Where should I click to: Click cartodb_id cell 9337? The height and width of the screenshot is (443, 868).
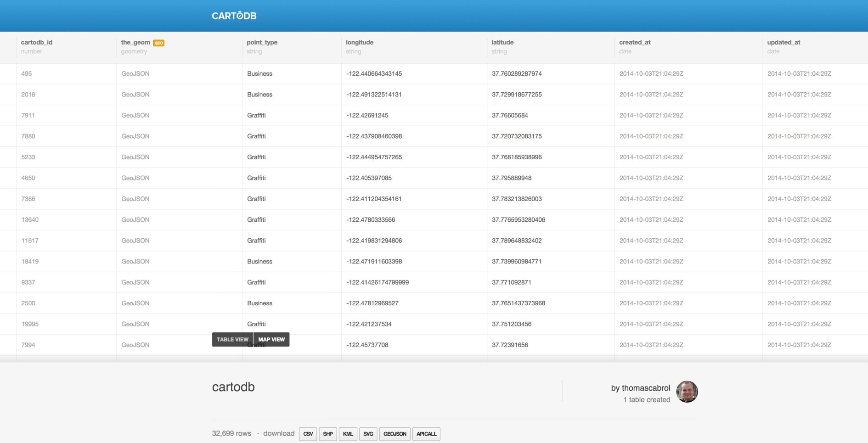[28, 282]
